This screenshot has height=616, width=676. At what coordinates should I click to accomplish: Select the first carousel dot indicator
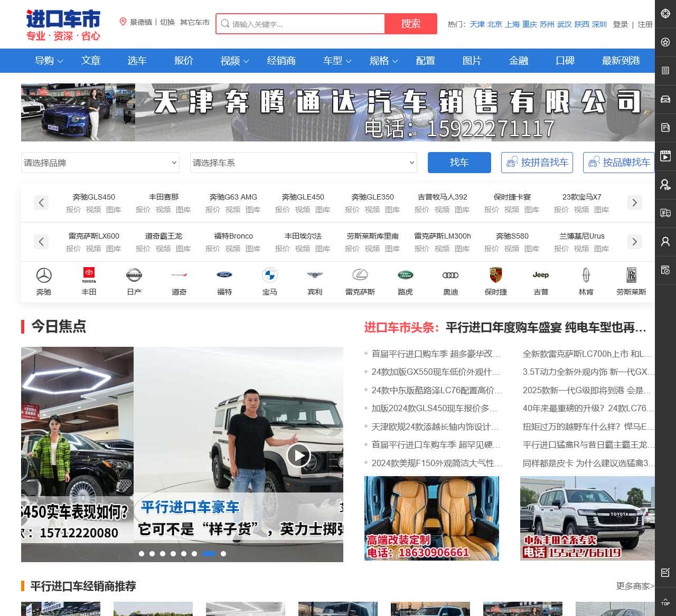tap(142, 554)
